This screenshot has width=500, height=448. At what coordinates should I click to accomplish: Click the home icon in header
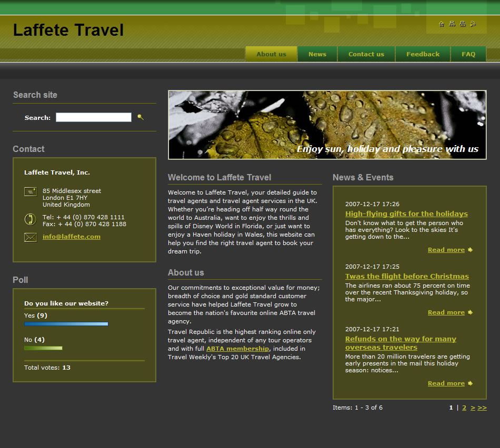[x=442, y=24]
